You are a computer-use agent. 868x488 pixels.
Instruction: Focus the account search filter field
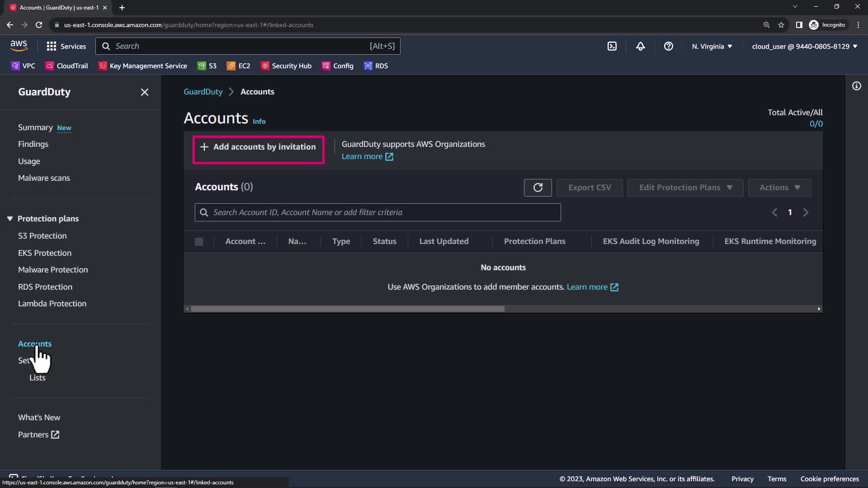(377, 212)
